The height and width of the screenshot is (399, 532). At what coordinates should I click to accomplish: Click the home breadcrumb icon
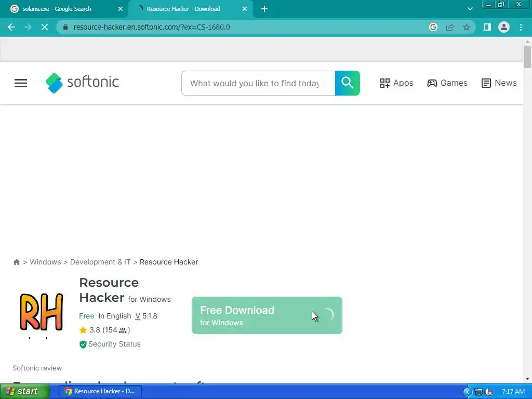click(x=16, y=262)
